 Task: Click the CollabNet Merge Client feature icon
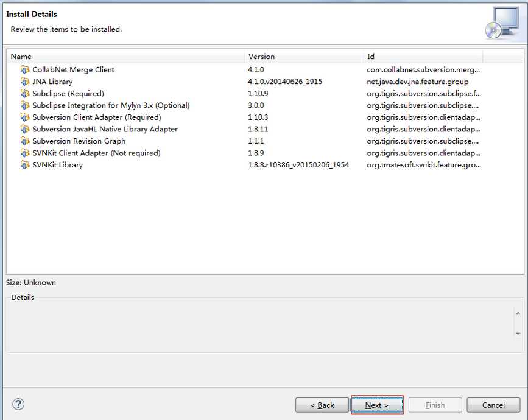25,69
